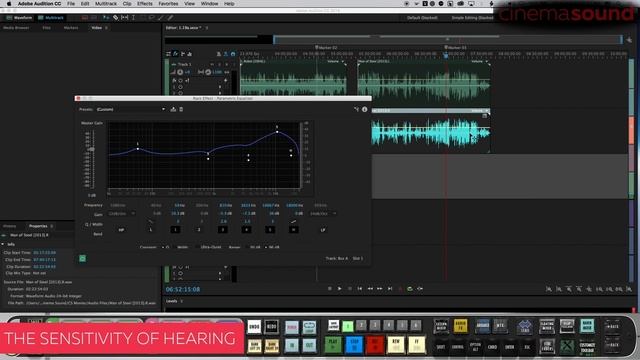Image resolution: width=640 pixels, height=360 pixels.
Task: Click the blue STOP key in bottom toolbar
Action: (354, 345)
